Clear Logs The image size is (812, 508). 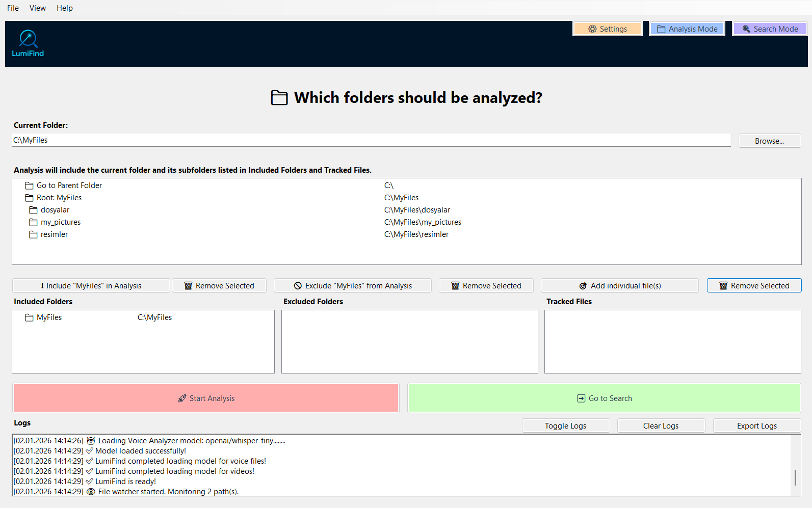(x=661, y=426)
